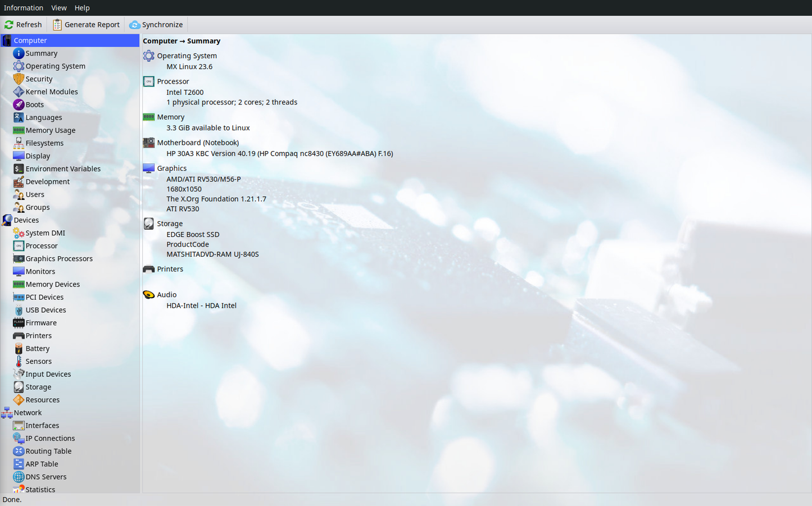Click 'MATSHITADVD-RAM UJ-840S' text

(x=212, y=254)
